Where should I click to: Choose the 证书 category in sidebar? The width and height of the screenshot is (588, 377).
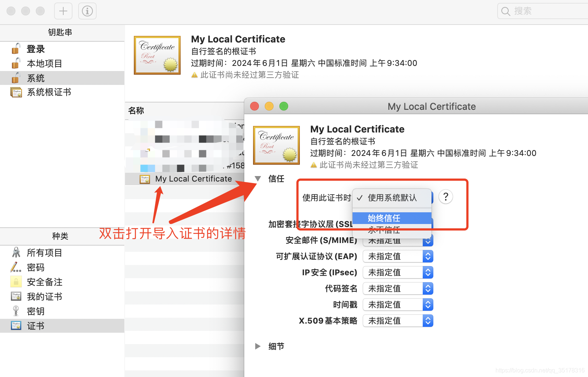(x=62, y=326)
